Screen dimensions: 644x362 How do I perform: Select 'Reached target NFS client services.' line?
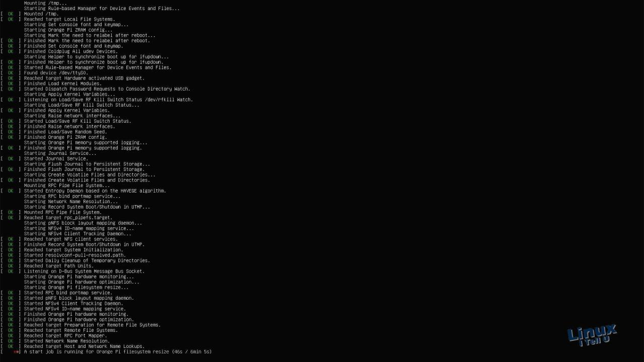(x=70, y=239)
